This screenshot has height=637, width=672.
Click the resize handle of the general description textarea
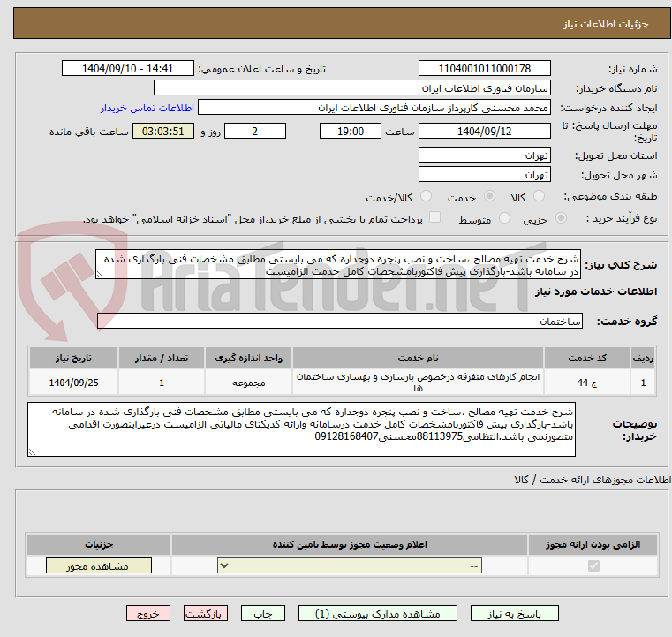click(100, 275)
